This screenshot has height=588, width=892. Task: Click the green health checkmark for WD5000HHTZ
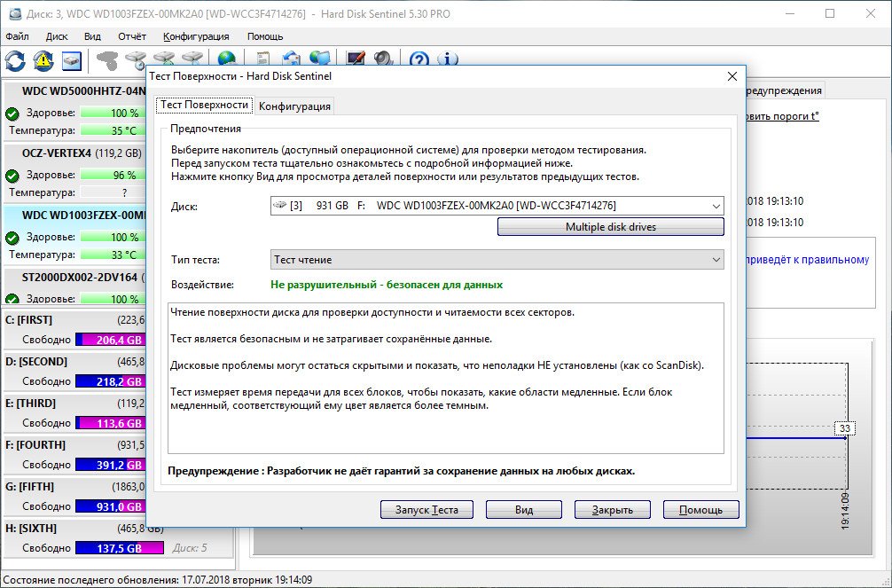coord(12,114)
